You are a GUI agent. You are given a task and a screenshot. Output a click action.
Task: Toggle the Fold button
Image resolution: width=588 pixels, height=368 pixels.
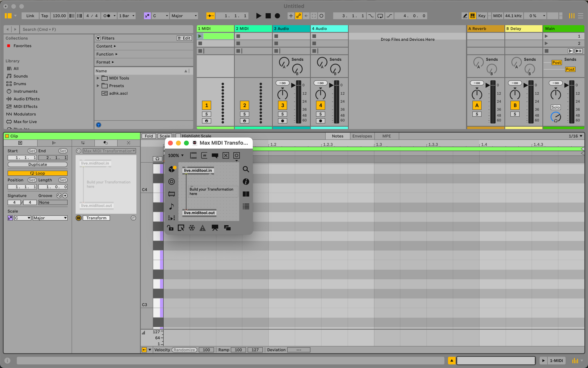(x=149, y=136)
